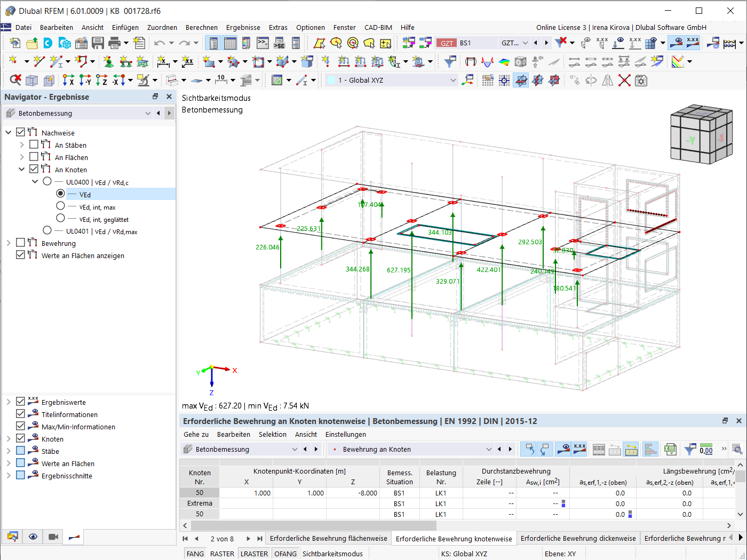747x560 pixels.
Task: Click the table filter funnel icon
Action: click(x=690, y=450)
